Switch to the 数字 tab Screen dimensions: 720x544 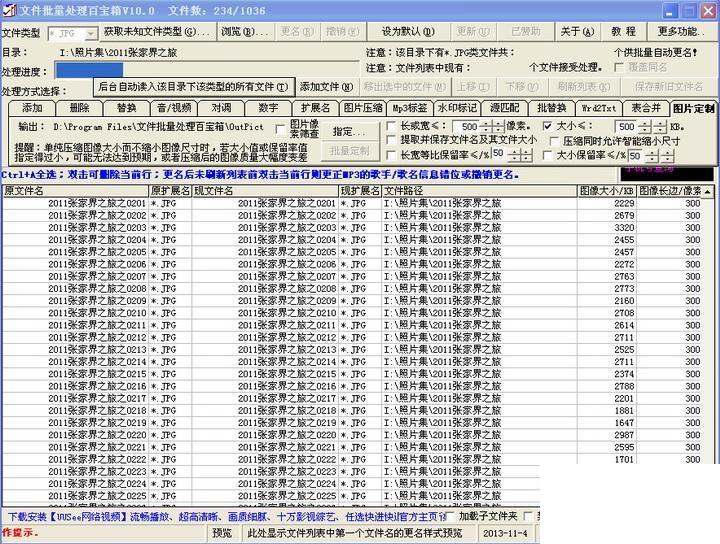pyautogui.click(x=268, y=108)
